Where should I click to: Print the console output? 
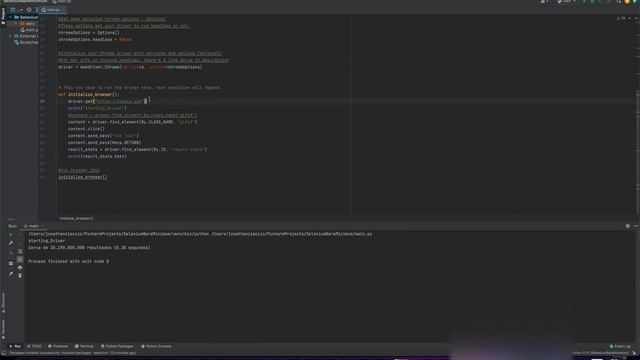pos(20,267)
